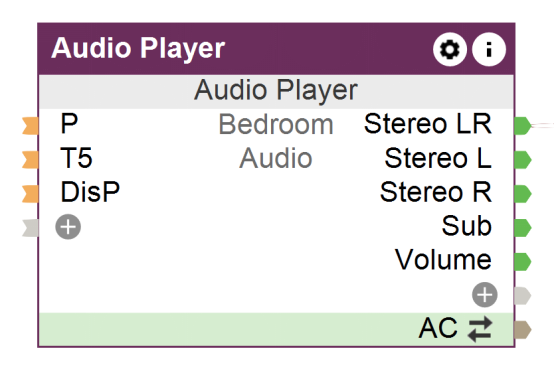Select the orange T5 input connector
554x373 pixels.
point(30,160)
